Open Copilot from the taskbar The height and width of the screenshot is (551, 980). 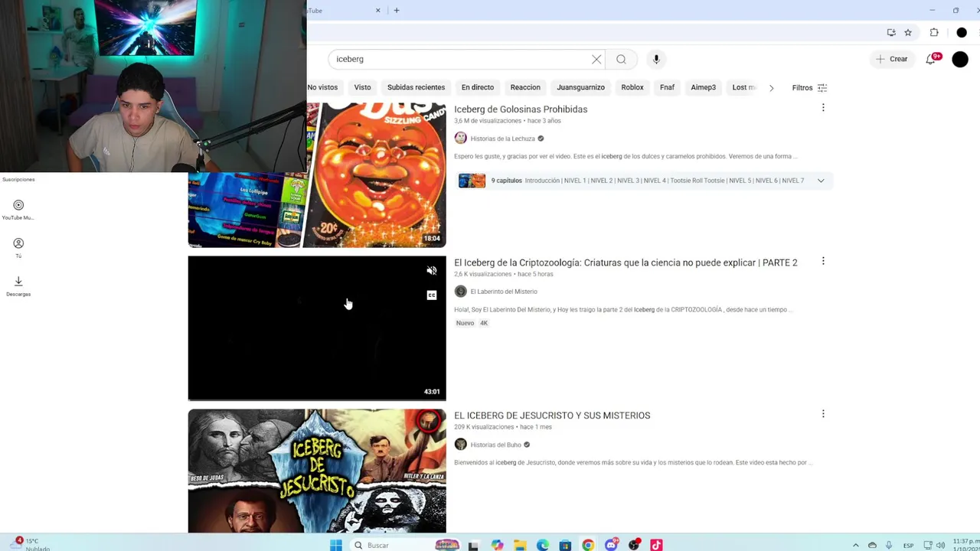[497, 545]
